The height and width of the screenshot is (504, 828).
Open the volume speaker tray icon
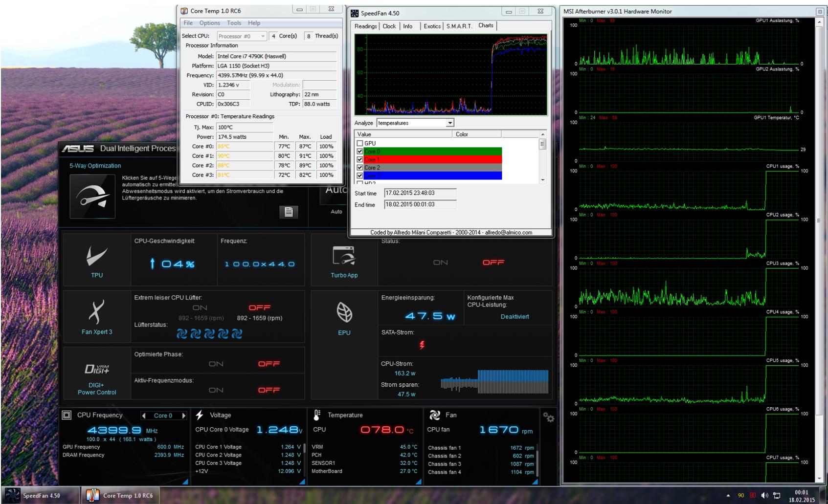764,496
